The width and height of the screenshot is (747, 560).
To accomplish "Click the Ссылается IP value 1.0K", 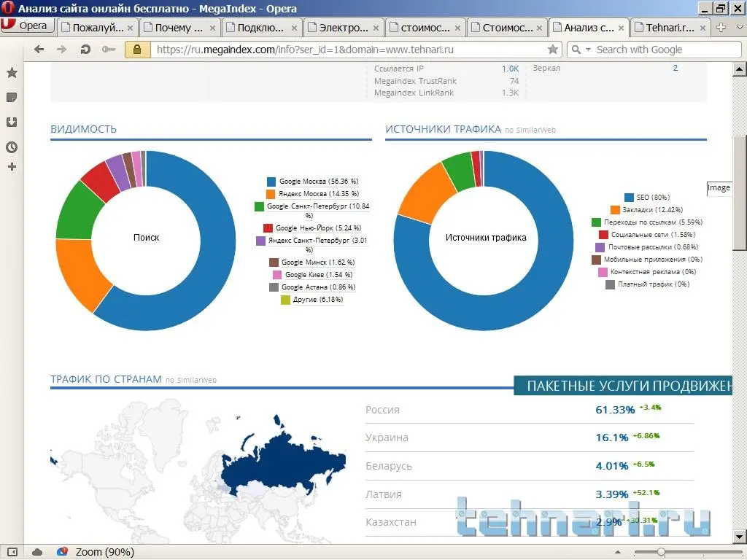I will pos(510,69).
